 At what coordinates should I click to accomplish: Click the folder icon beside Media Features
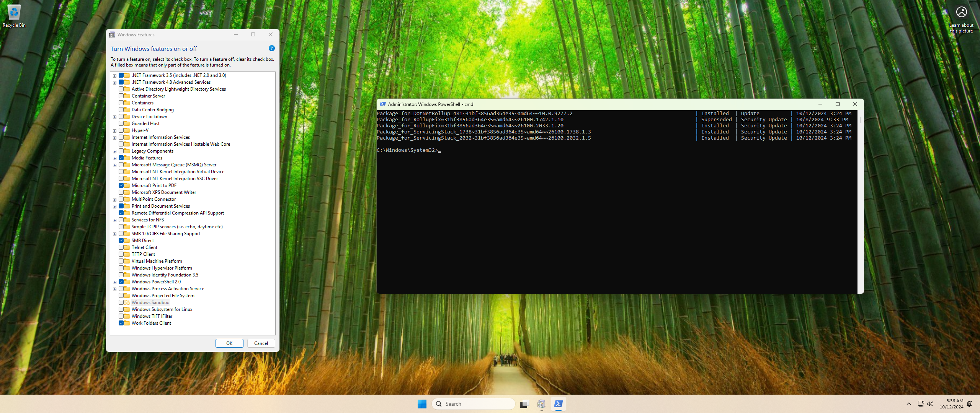point(127,158)
